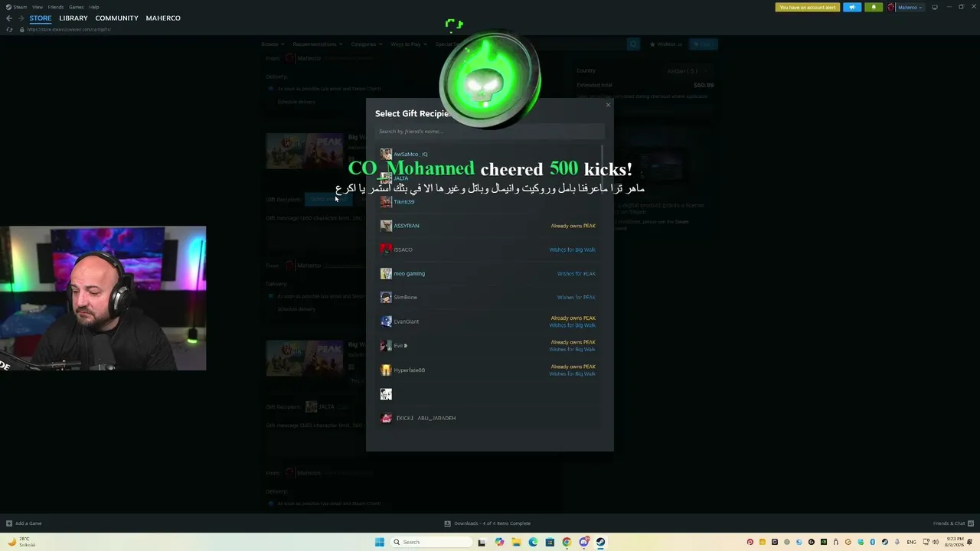This screenshot has width=980, height=551.
Task: Click the ASSYRIAN friend avatar
Action: pyautogui.click(x=386, y=226)
